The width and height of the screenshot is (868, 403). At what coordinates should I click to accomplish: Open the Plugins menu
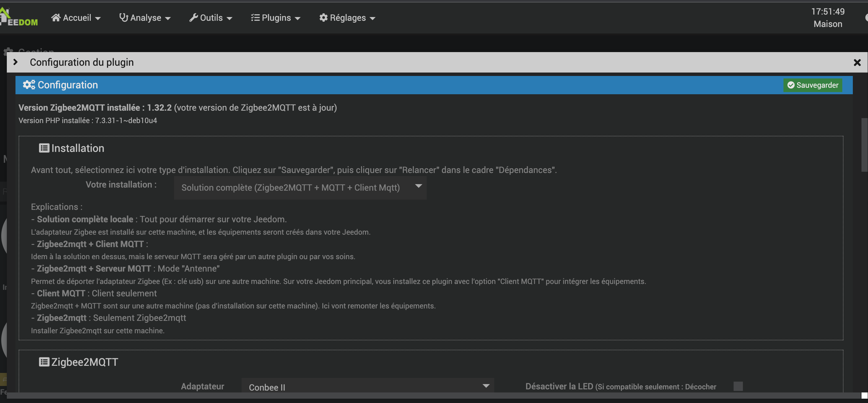[x=276, y=18]
